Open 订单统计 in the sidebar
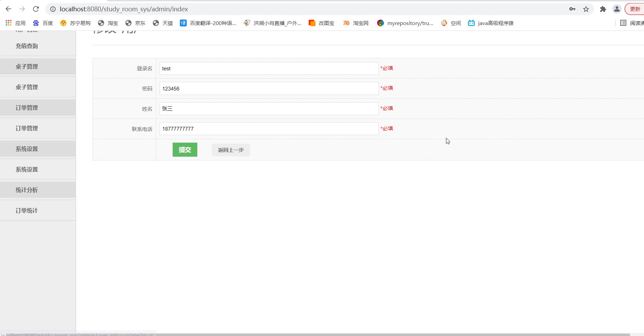The width and height of the screenshot is (644, 336). [x=27, y=211]
